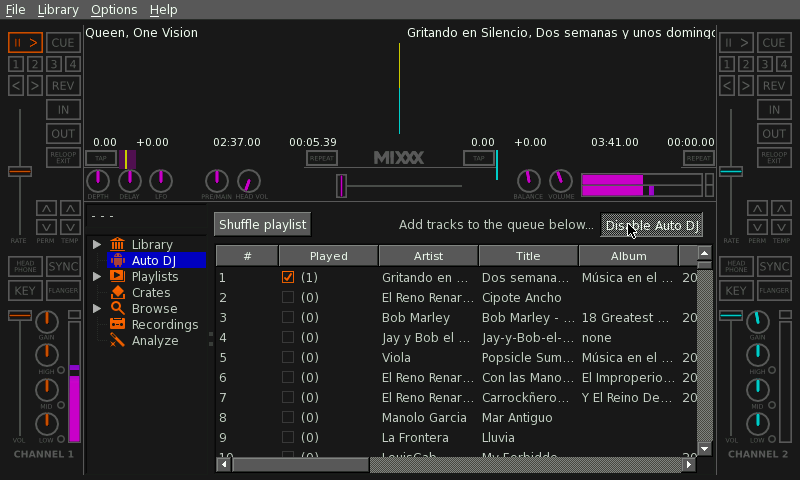Image resolution: width=800 pixels, height=480 pixels.
Task: Click SYNC on Channel 1
Action: [63, 266]
